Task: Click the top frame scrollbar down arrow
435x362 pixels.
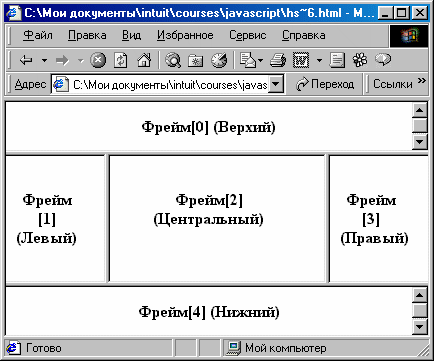Action: tap(420, 142)
